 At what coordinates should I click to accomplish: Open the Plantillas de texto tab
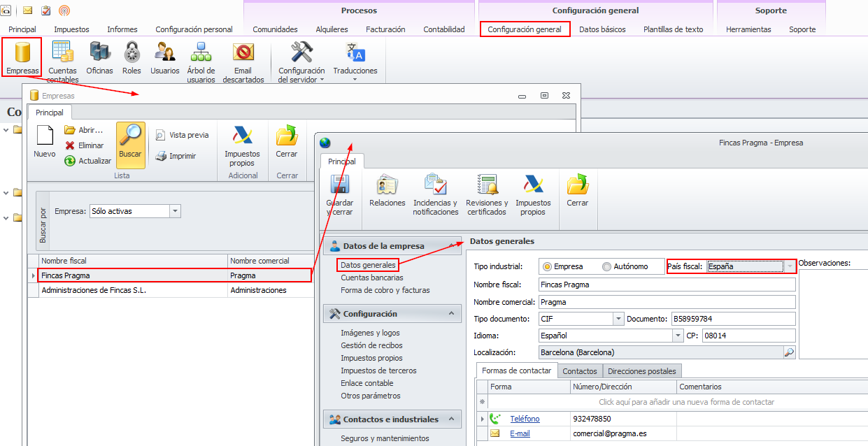[x=673, y=29]
